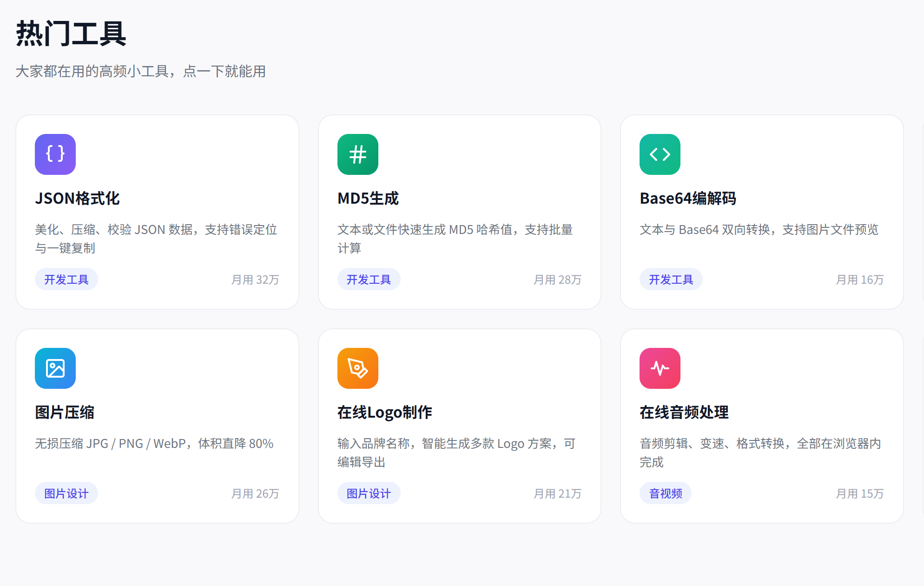Click the Logo description 输入品牌名称
The image size is (924, 586).
(x=456, y=453)
